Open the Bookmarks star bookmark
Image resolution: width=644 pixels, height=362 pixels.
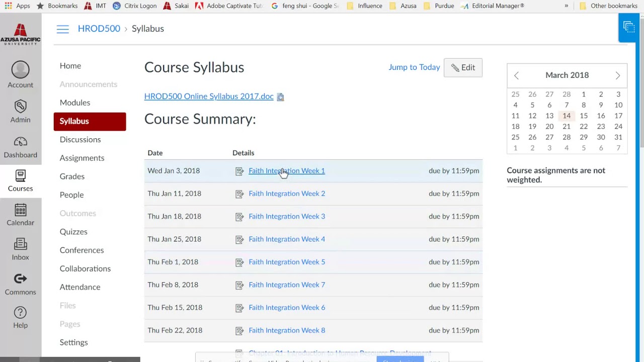(x=57, y=6)
